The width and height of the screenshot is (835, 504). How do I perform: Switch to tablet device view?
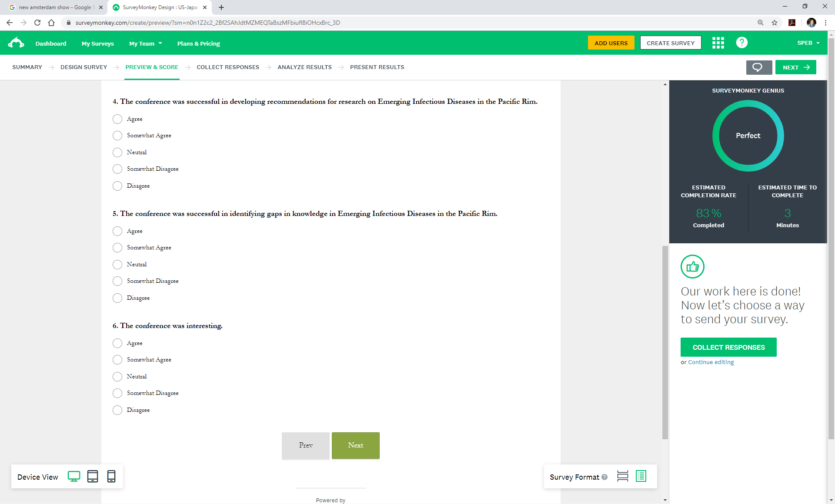(93, 477)
